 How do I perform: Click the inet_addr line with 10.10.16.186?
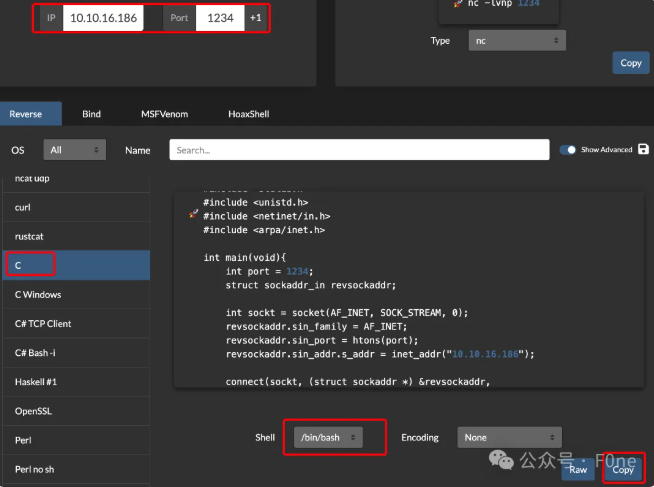380,354
